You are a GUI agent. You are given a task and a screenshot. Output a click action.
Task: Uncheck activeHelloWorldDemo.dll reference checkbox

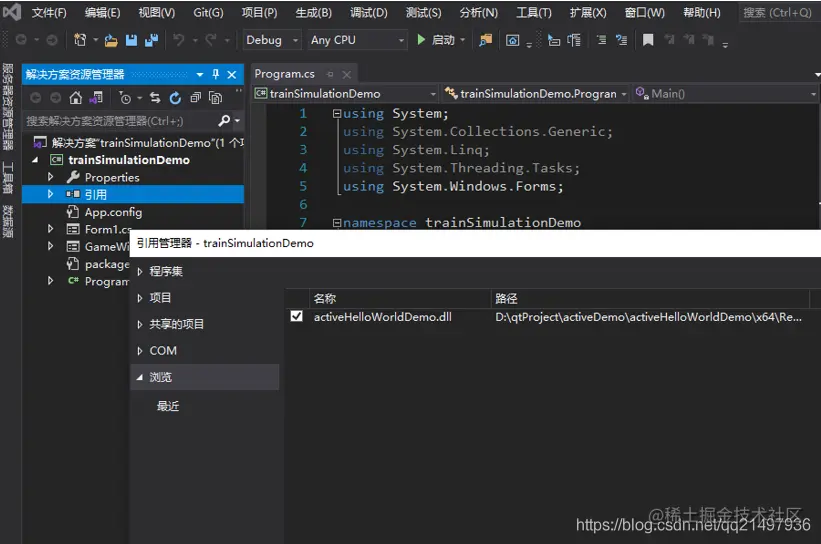pos(296,316)
